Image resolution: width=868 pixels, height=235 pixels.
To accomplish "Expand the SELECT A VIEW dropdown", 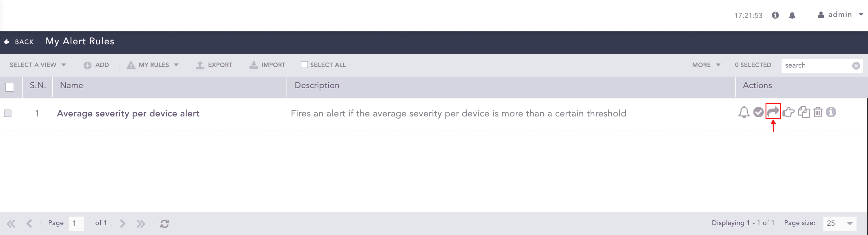I will [x=37, y=65].
